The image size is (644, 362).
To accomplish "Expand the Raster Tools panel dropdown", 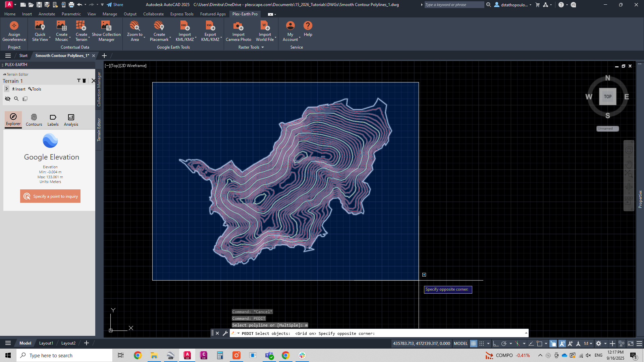I will coord(263,47).
